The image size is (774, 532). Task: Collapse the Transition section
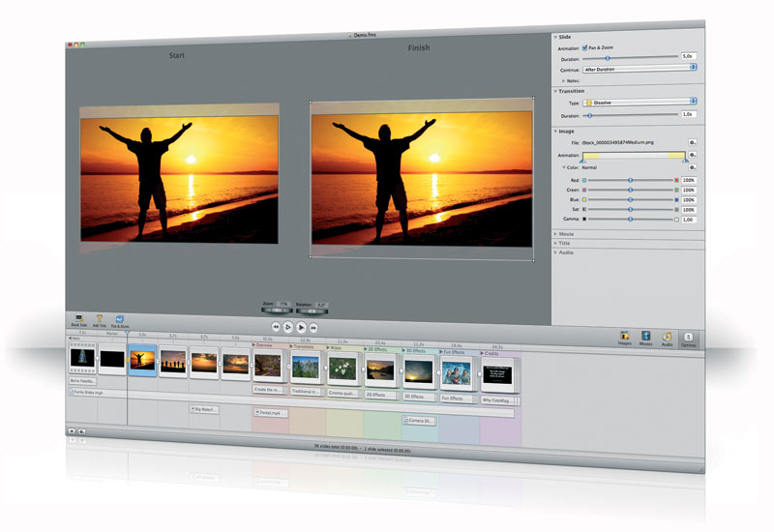[x=555, y=91]
